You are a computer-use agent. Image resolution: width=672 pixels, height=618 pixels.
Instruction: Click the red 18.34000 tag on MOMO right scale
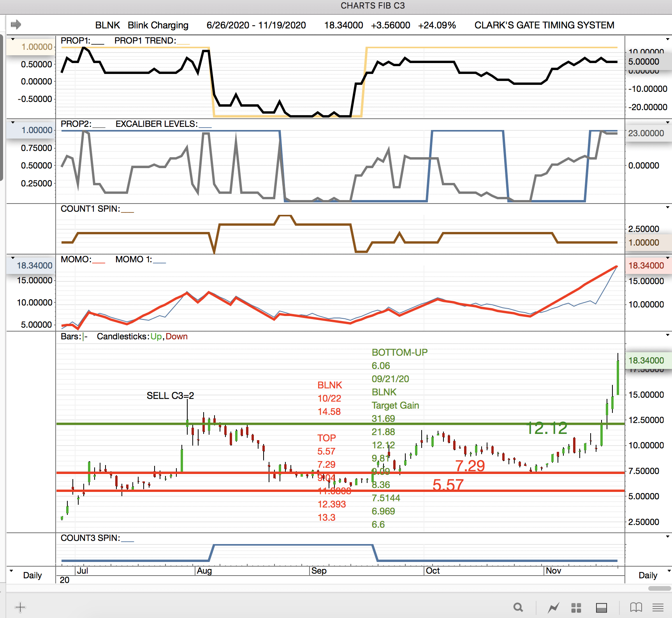(648, 265)
